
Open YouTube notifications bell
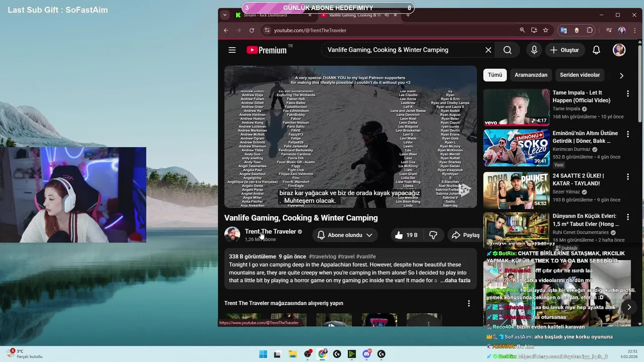tap(596, 50)
